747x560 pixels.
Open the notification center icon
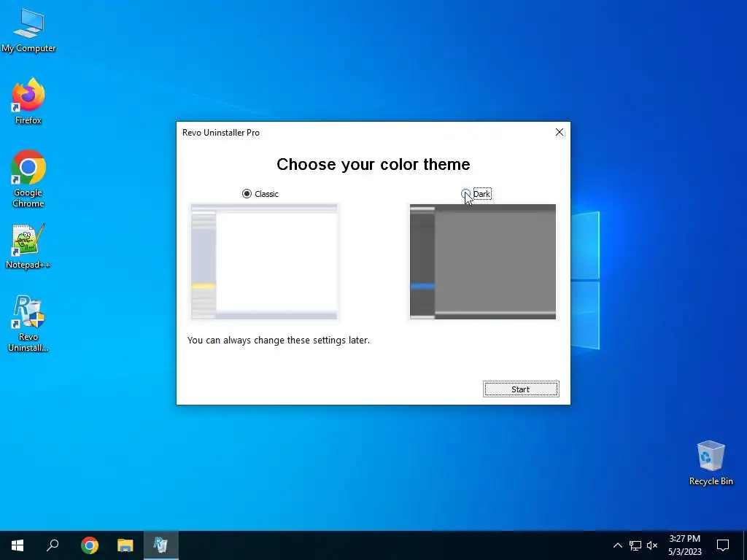pyautogui.click(x=723, y=545)
